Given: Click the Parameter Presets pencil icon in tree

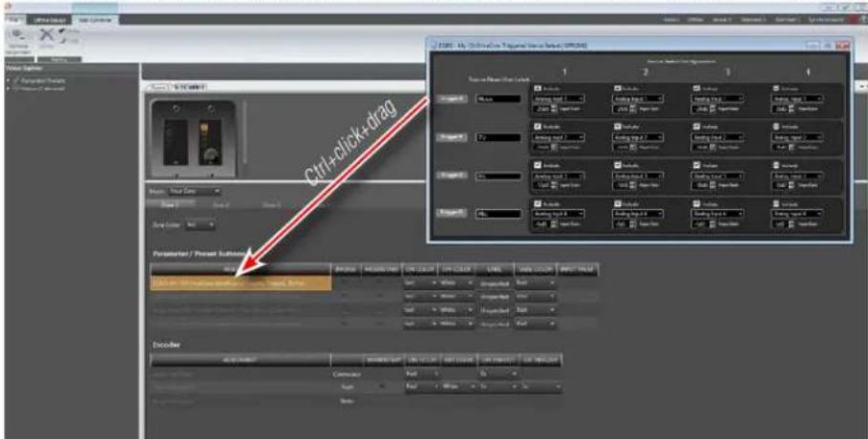Looking at the screenshot, I should pyautogui.click(x=18, y=81).
